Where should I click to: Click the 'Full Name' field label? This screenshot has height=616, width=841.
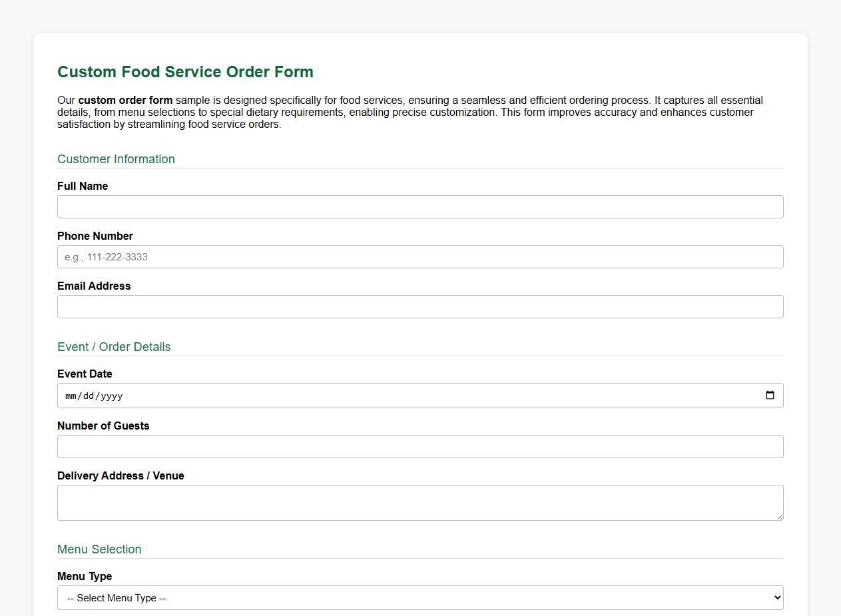click(82, 186)
